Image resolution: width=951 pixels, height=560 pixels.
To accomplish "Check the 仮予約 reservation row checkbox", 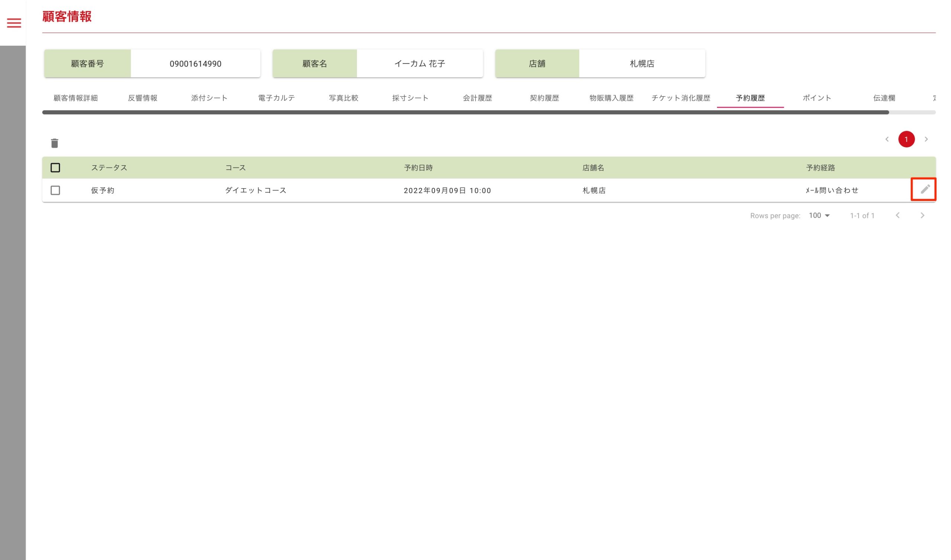I will pos(55,190).
